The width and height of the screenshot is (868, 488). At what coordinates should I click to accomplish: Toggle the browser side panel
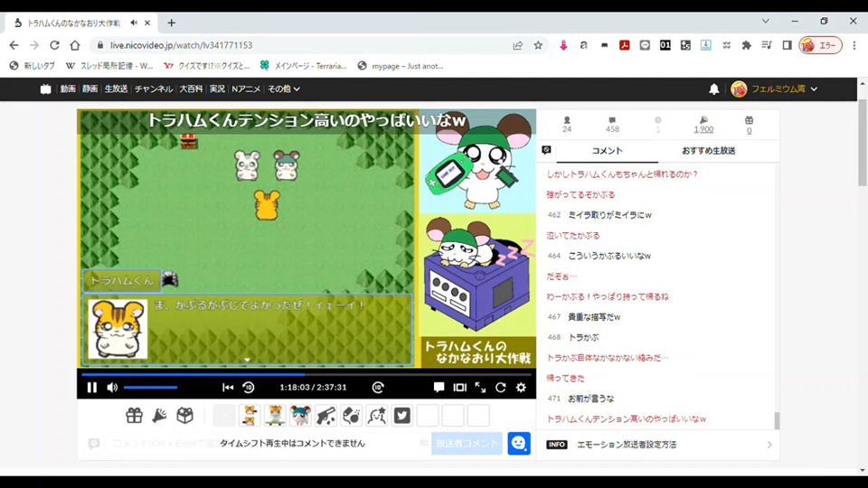787,45
